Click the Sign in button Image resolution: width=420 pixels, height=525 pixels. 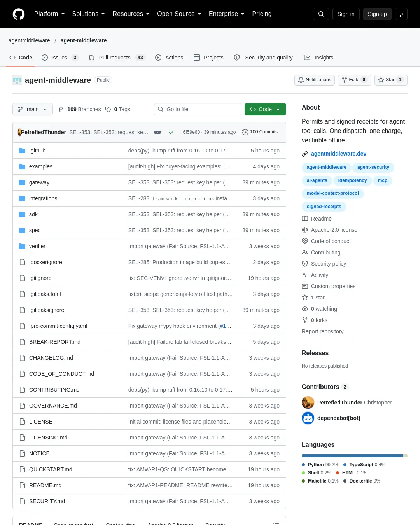pos(346,14)
